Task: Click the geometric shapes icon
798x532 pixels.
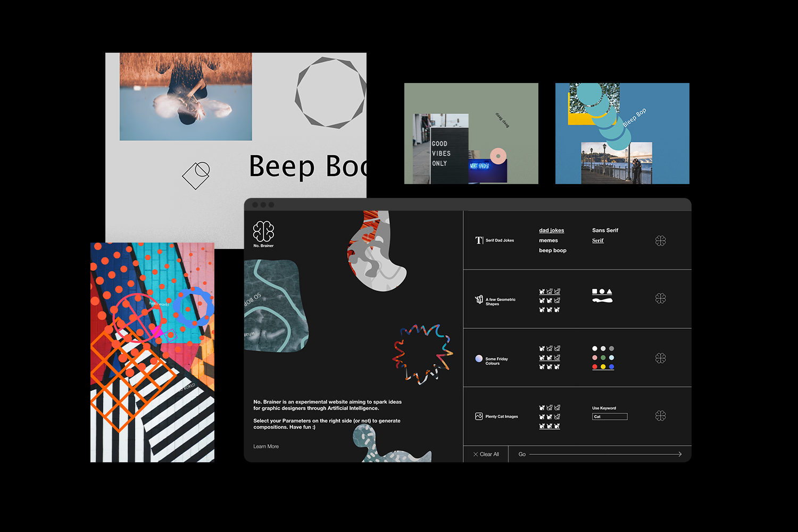Action: pos(479,300)
